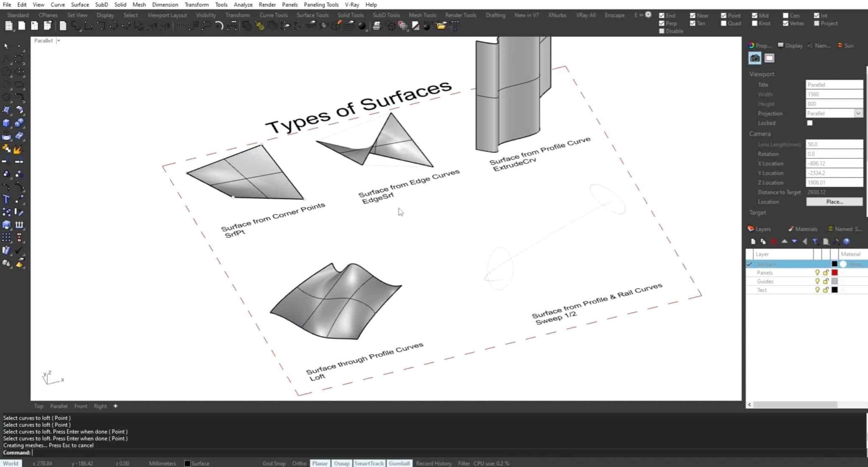Click black color swatch of Text layer
Screen dimensions: 868x467
coord(835,290)
